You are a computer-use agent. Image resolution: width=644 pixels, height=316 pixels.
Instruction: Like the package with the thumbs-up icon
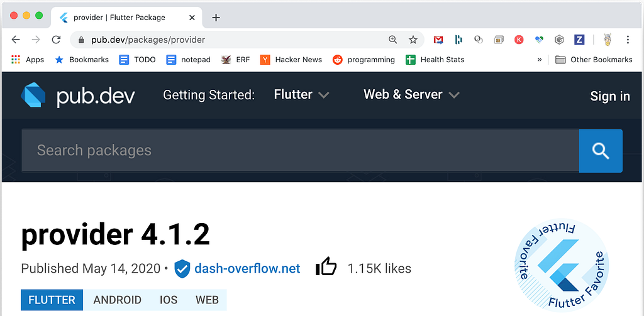326,267
